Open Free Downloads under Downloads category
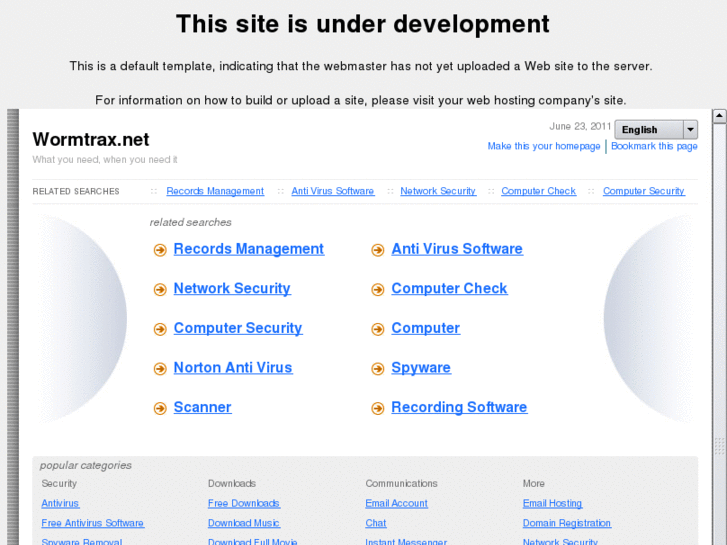 [244, 503]
